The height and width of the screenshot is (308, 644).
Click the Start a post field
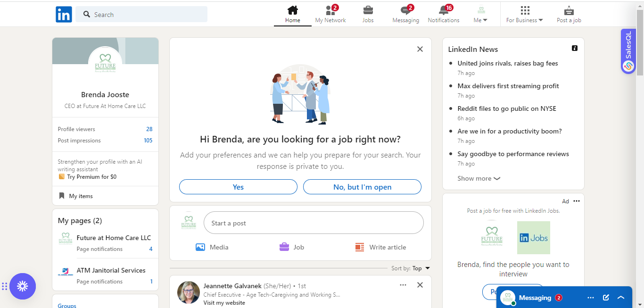314,223
